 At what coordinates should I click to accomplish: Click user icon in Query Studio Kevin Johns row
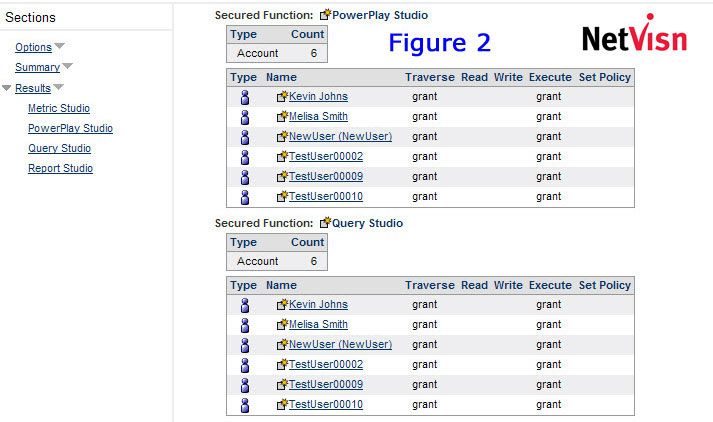tap(245, 305)
